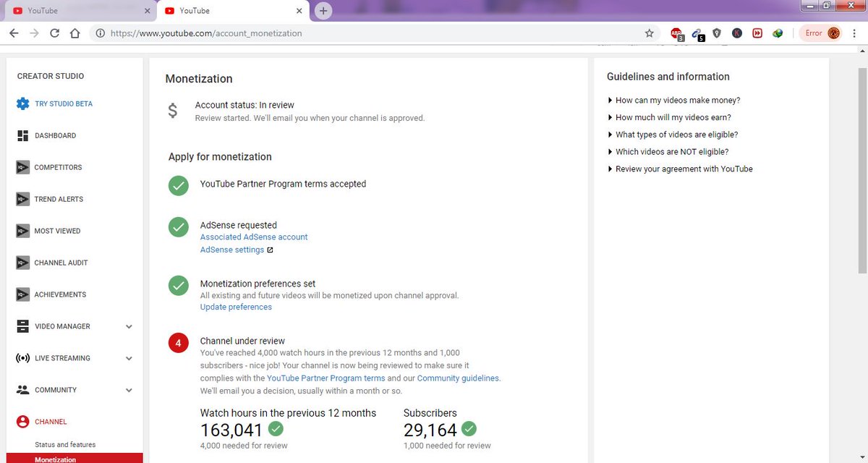
Task: Close the active YouTube tab
Action: (x=299, y=11)
